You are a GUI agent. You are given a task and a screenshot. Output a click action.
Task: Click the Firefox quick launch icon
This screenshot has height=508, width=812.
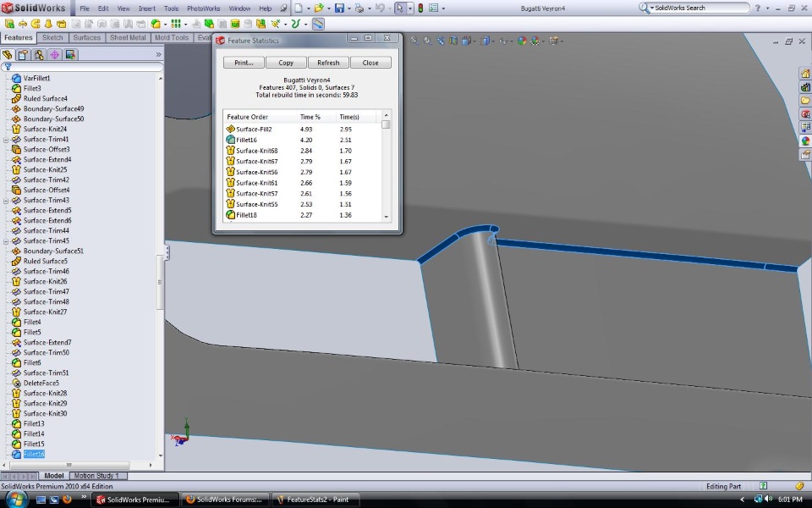[67, 500]
